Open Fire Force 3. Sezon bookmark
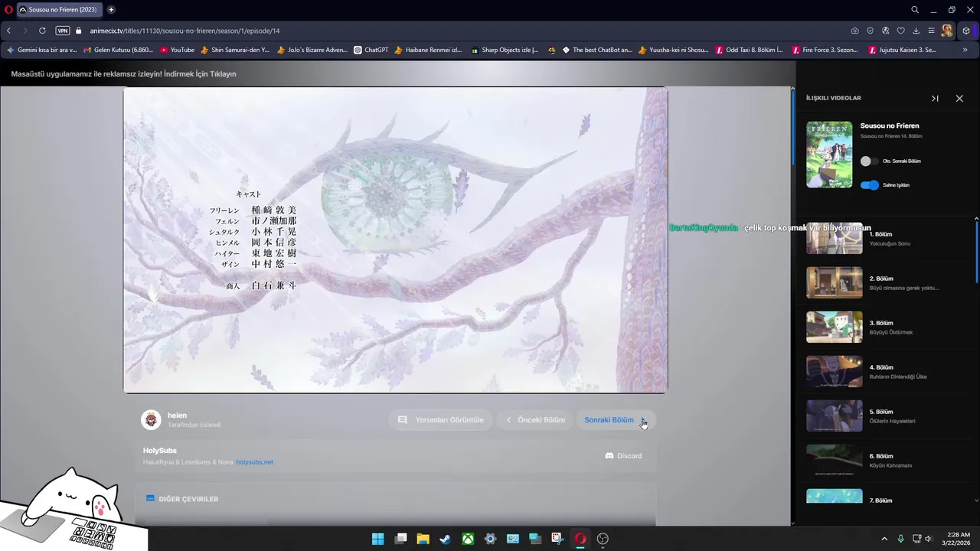This screenshot has height=551, width=980. [825, 50]
